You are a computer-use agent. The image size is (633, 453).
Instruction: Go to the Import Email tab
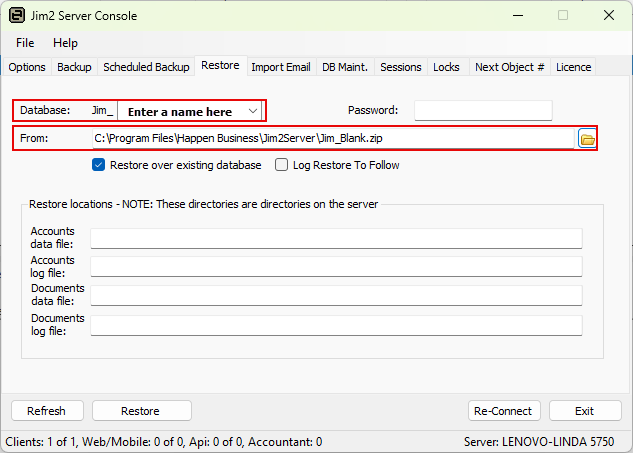[280, 67]
